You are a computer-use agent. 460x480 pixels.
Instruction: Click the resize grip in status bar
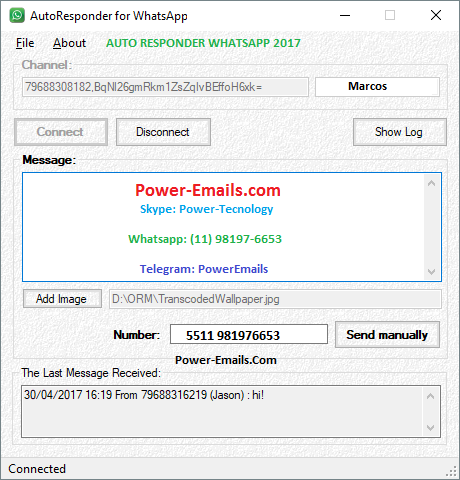pos(451,471)
